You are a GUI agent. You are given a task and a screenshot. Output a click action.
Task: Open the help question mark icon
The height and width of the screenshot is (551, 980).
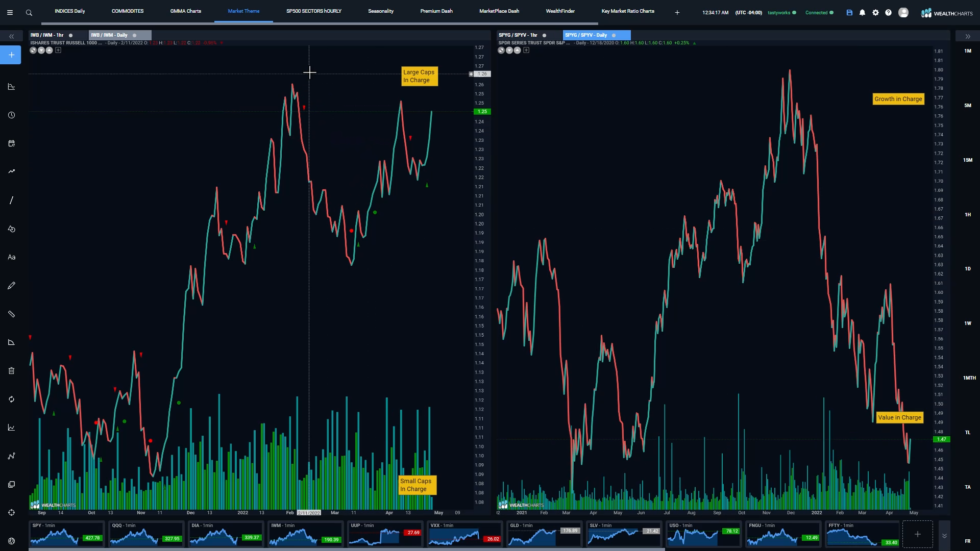click(888, 12)
